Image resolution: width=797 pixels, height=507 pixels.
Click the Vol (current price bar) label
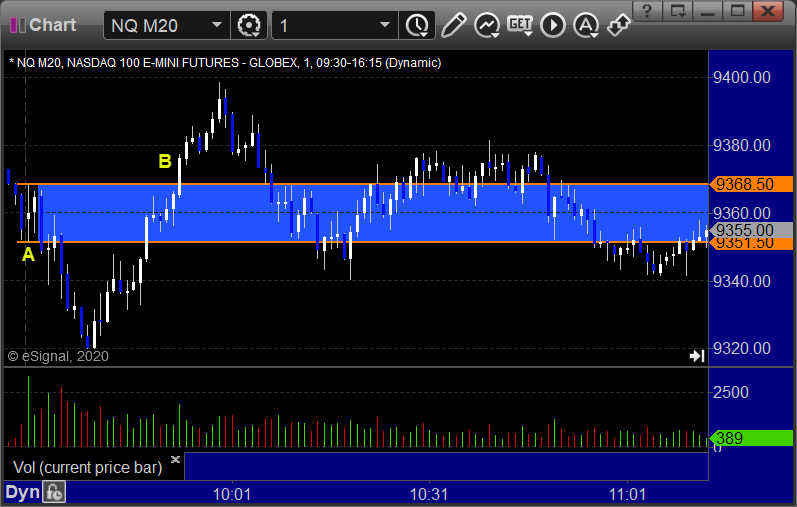pos(87,467)
